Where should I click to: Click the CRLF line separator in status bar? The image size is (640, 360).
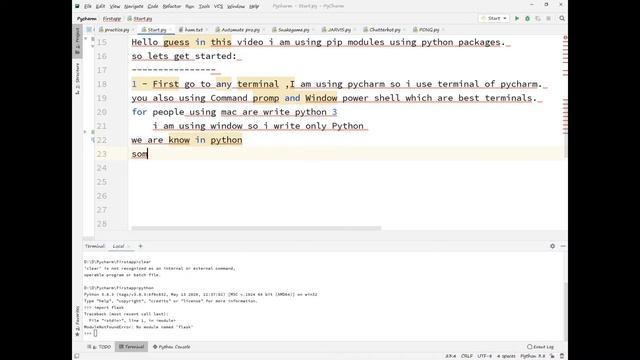pyautogui.click(x=467, y=356)
